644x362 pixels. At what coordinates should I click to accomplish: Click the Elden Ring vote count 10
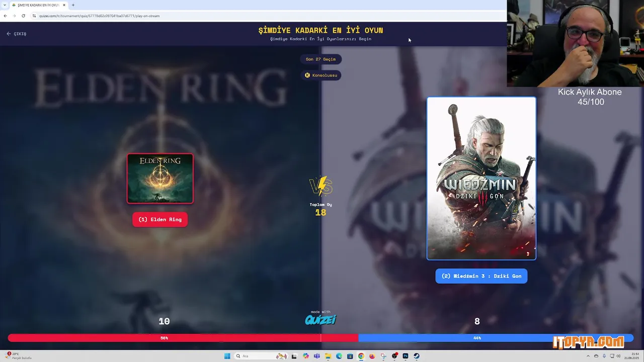point(164,321)
